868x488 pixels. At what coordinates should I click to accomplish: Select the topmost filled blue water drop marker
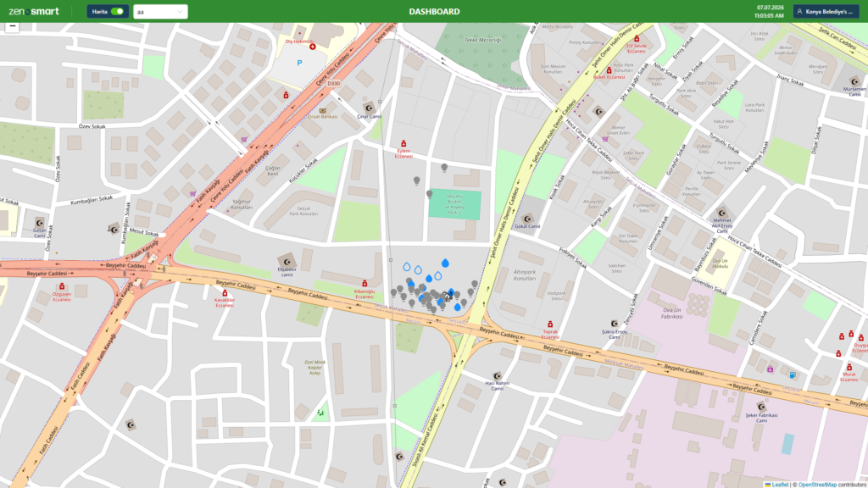[x=445, y=263]
